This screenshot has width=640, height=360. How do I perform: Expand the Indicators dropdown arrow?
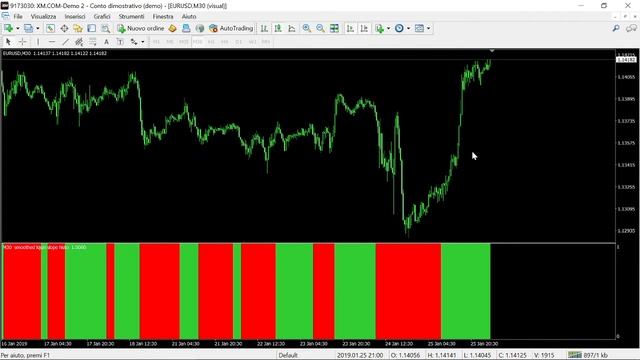click(388, 28)
